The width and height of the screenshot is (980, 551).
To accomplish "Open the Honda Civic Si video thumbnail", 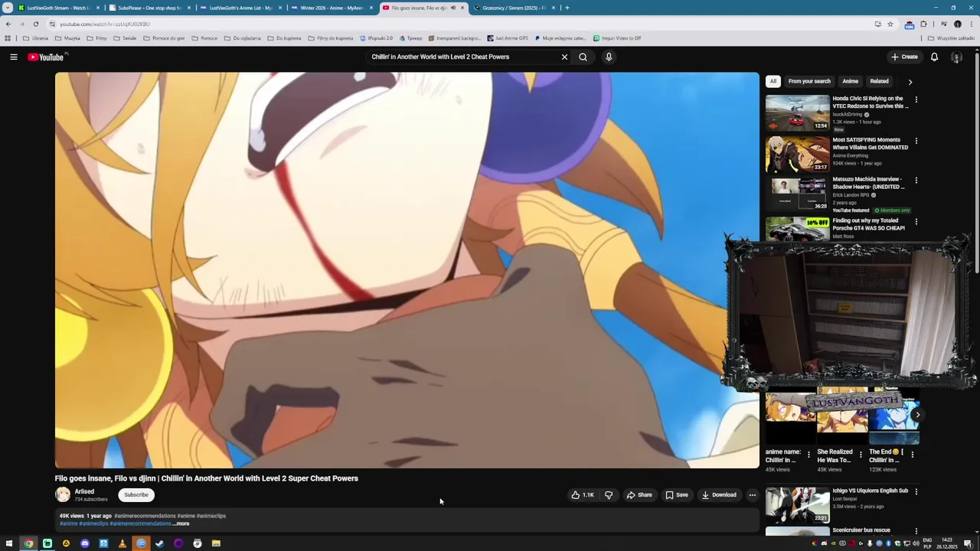I will [797, 112].
